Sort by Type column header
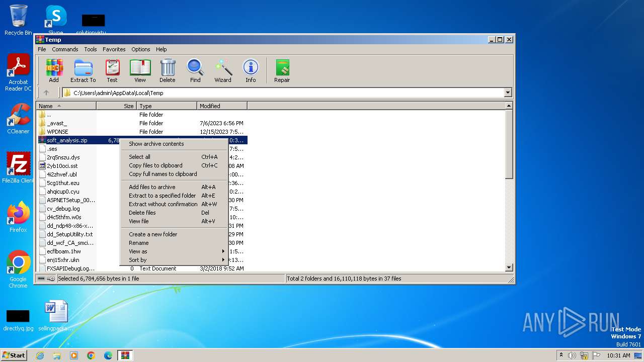 click(x=167, y=106)
